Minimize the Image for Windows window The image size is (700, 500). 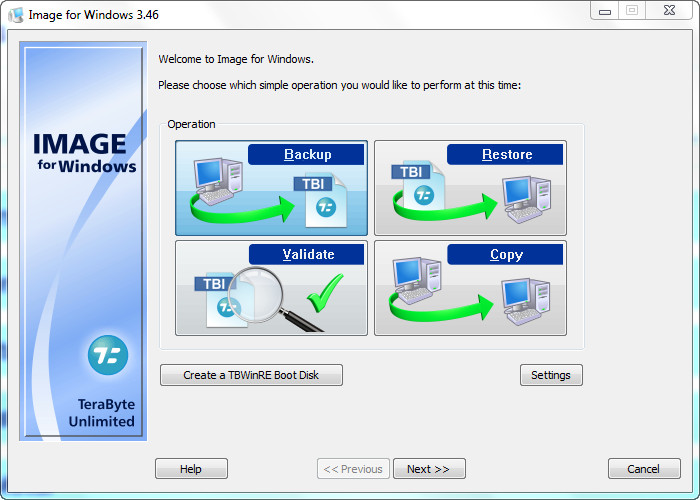point(604,11)
